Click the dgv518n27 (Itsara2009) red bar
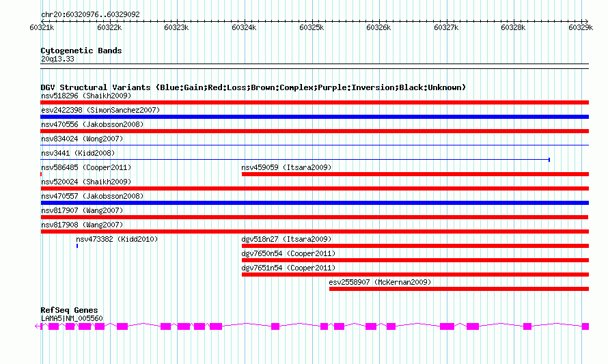Screen dimensions: 608x364 [415, 246]
